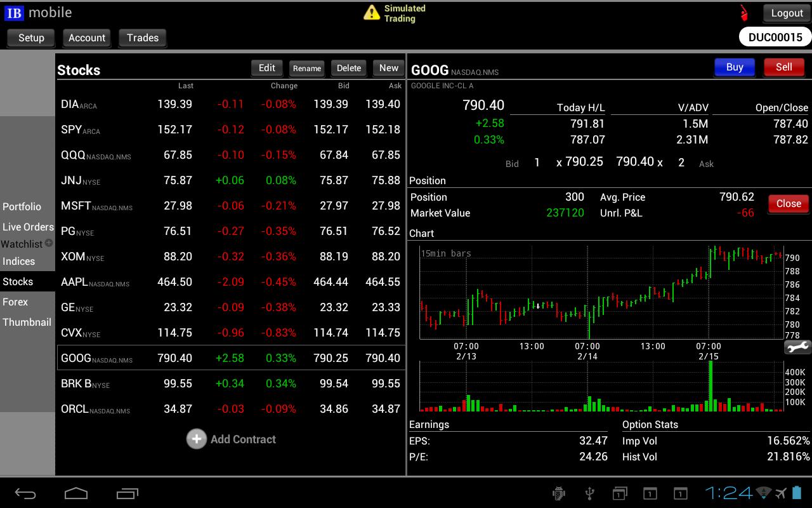
Task: Select the MSFT row in watchlist
Action: click(x=231, y=206)
